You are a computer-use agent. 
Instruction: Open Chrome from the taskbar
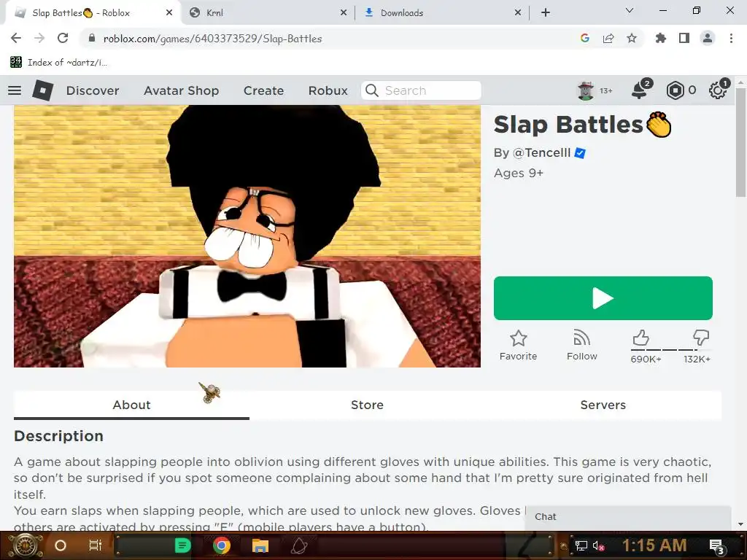(x=222, y=545)
